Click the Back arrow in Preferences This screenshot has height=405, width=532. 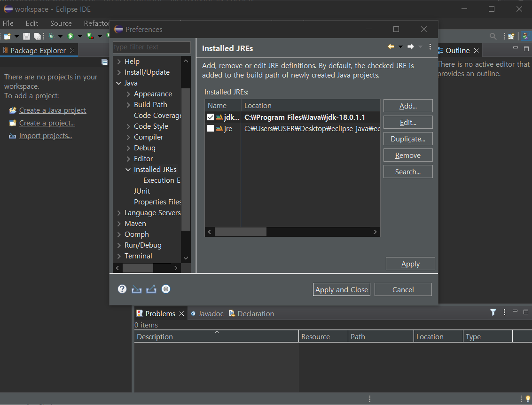click(391, 47)
